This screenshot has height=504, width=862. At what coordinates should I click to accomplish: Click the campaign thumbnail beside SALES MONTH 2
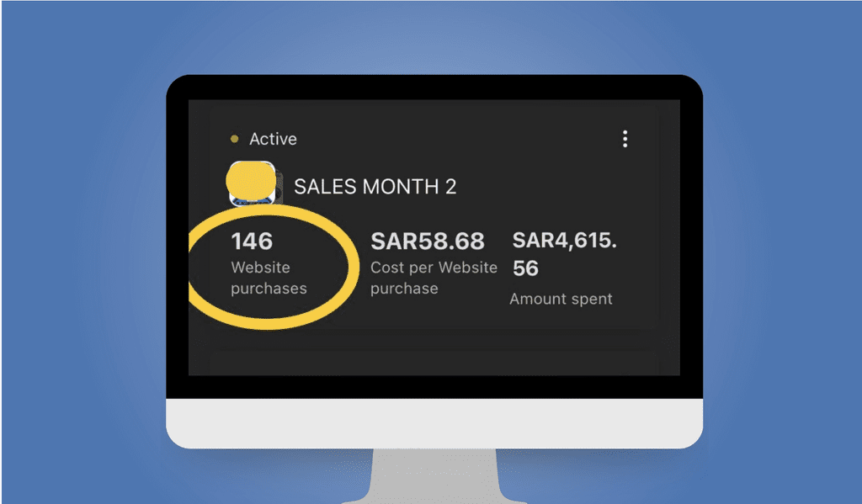coord(254,183)
